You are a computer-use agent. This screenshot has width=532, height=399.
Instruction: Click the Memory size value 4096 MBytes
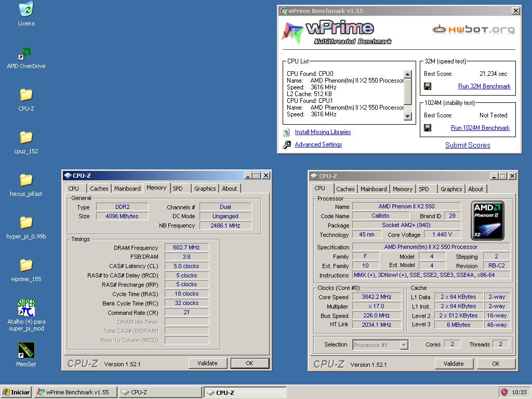[x=122, y=216]
